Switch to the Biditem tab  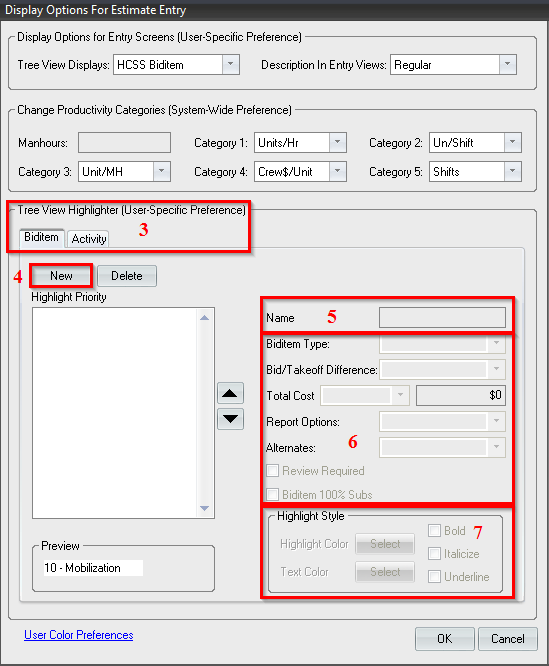coord(41,237)
